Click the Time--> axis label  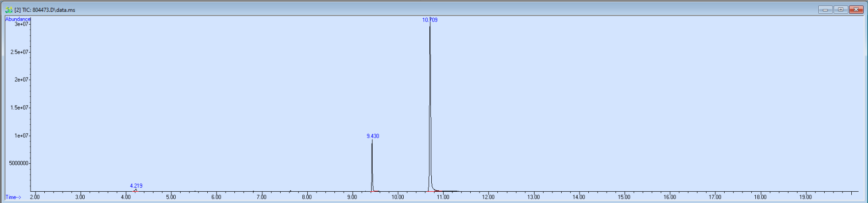(x=13, y=197)
